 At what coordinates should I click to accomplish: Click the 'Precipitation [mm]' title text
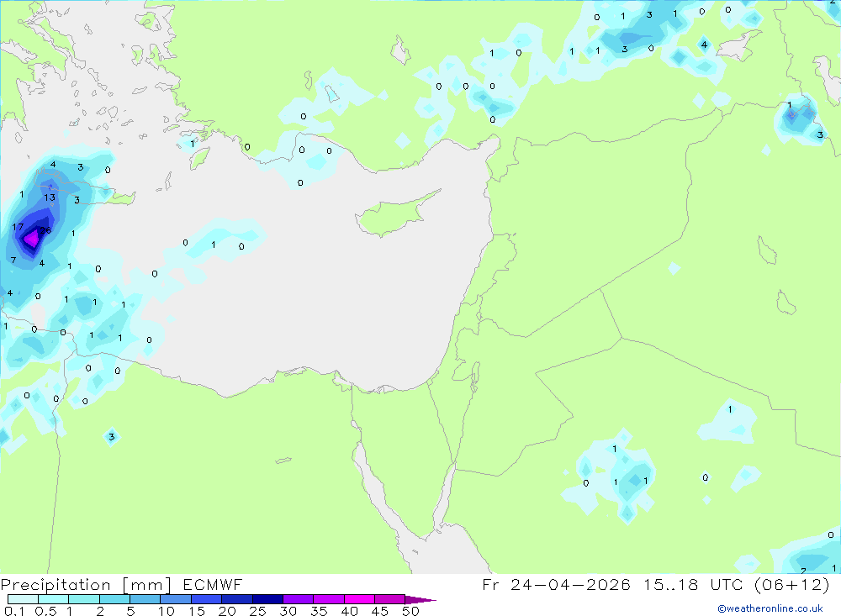click(86, 584)
